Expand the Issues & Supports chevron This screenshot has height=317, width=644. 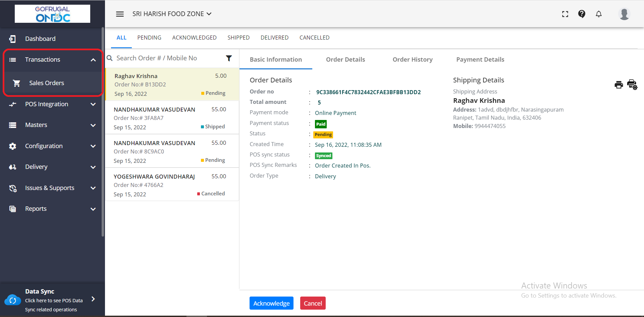tap(93, 188)
